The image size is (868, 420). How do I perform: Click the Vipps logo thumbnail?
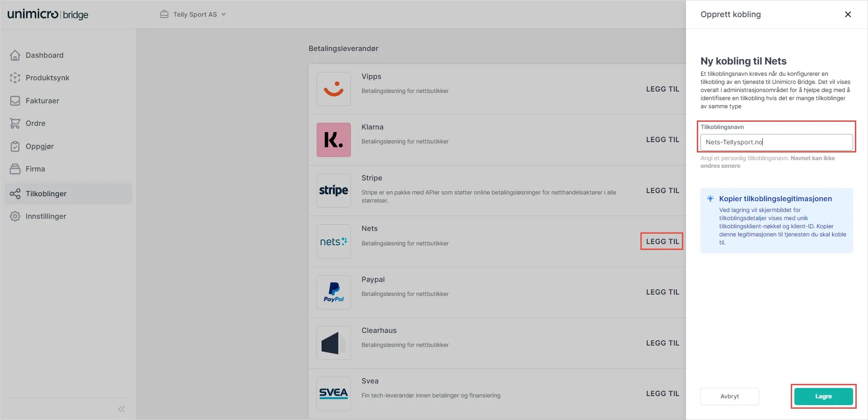pos(334,89)
